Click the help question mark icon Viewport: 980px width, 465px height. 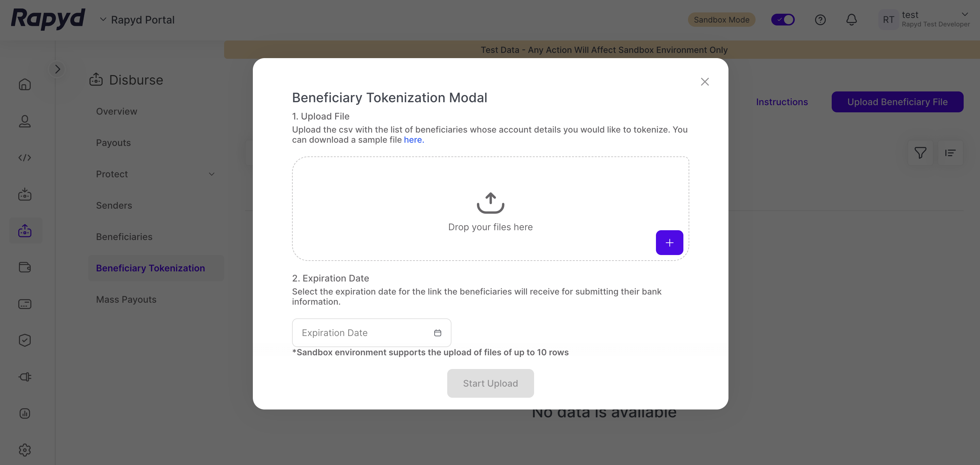(820, 20)
